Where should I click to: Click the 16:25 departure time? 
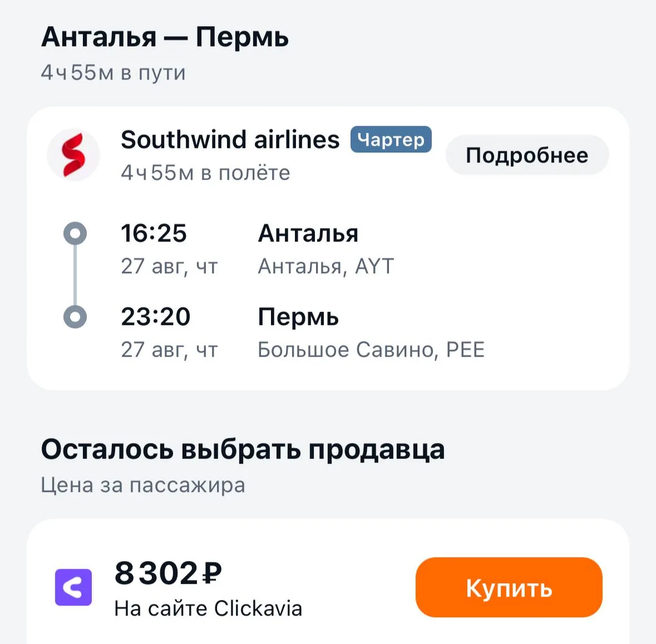click(x=154, y=233)
